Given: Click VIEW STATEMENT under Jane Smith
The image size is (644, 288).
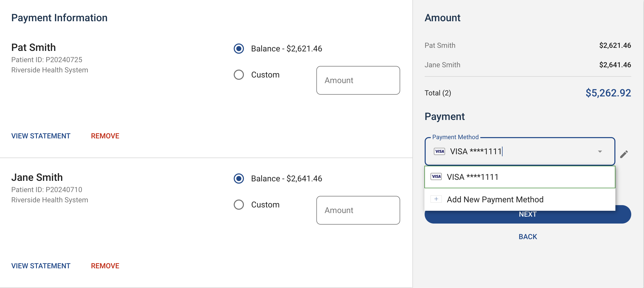Looking at the screenshot, I should click(41, 266).
